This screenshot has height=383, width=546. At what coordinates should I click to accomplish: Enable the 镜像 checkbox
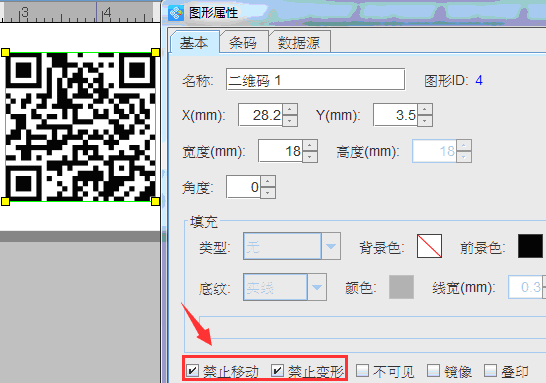pos(434,370)
